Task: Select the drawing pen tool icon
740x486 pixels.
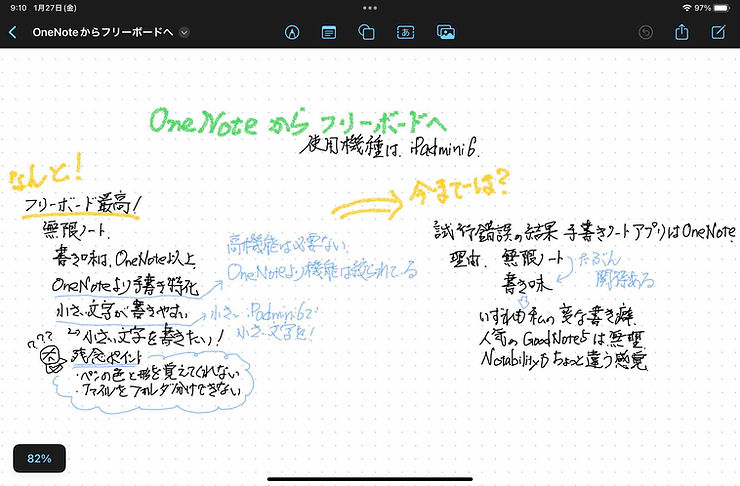Action: (x=292, y=32)
